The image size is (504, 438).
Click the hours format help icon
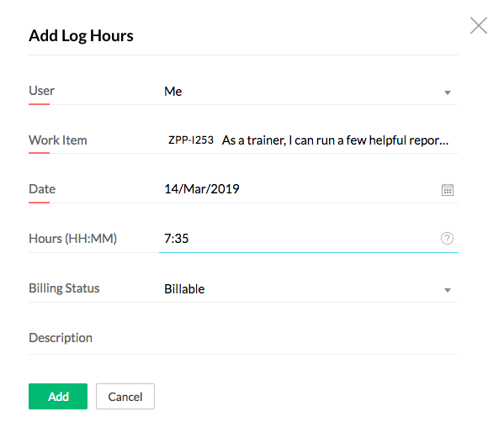point(447,239)
